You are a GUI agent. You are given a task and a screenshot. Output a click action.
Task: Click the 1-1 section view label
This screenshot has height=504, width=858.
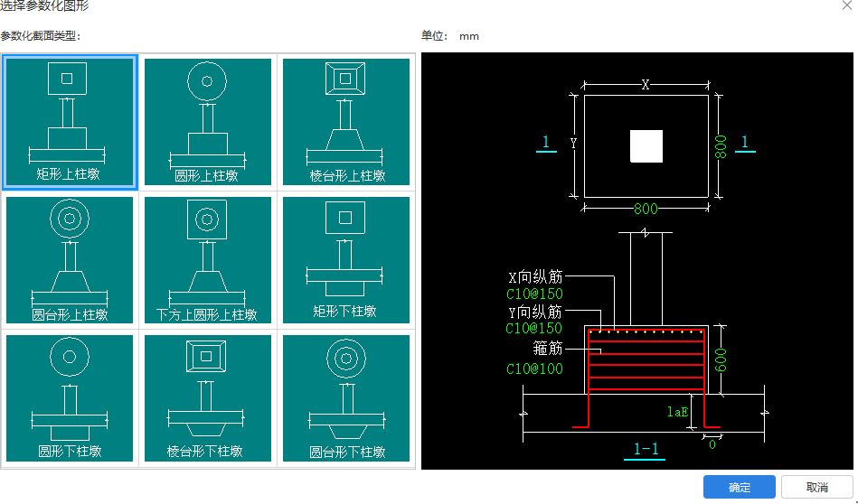tap(646, 449)
